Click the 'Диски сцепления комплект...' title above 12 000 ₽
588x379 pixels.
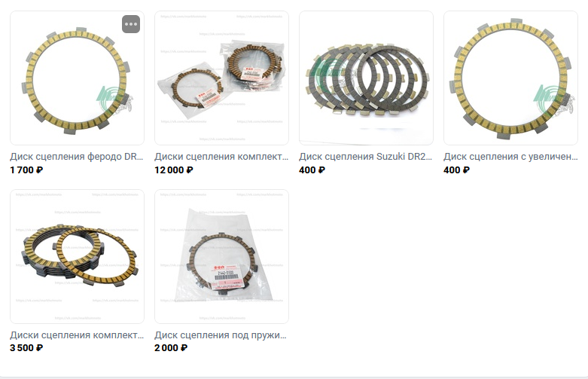(221, 157)
